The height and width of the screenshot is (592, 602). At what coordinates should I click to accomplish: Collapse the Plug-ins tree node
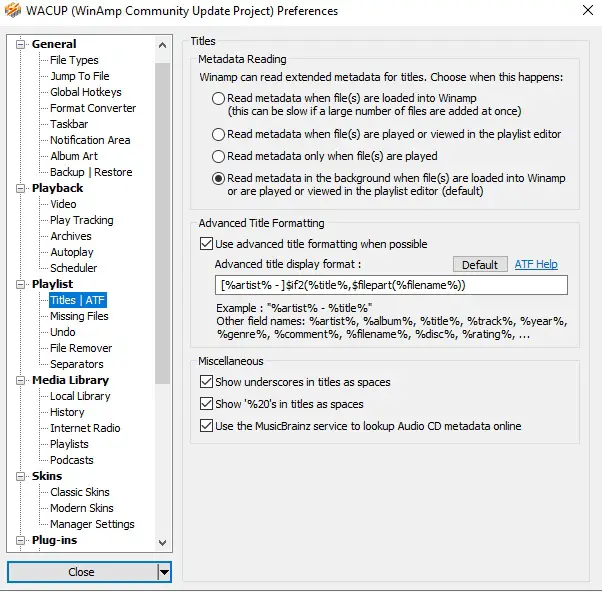click(20, 540)
